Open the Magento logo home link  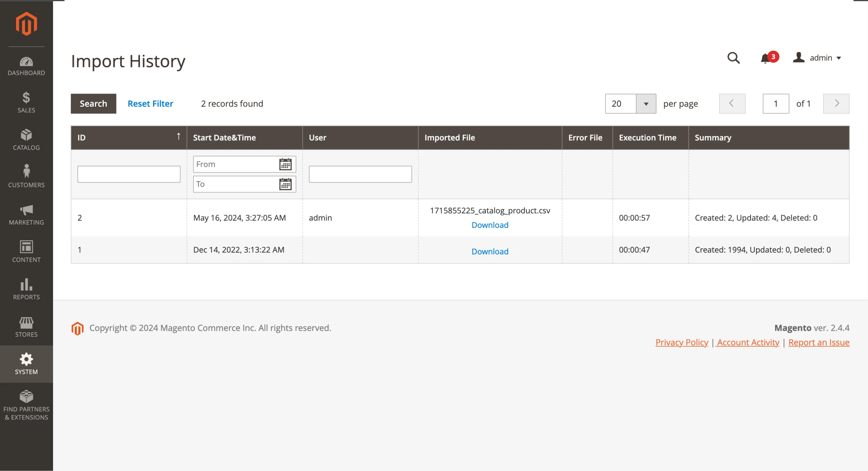[27, 24]
